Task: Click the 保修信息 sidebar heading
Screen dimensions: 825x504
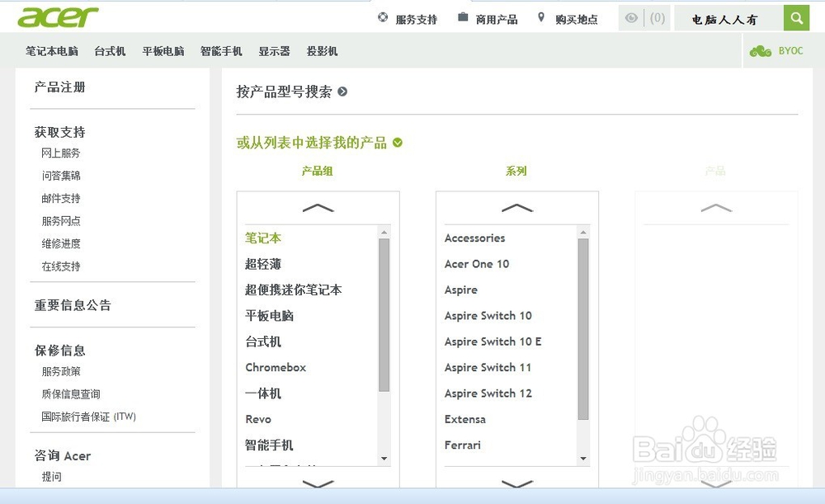Action: click(60, 350)
